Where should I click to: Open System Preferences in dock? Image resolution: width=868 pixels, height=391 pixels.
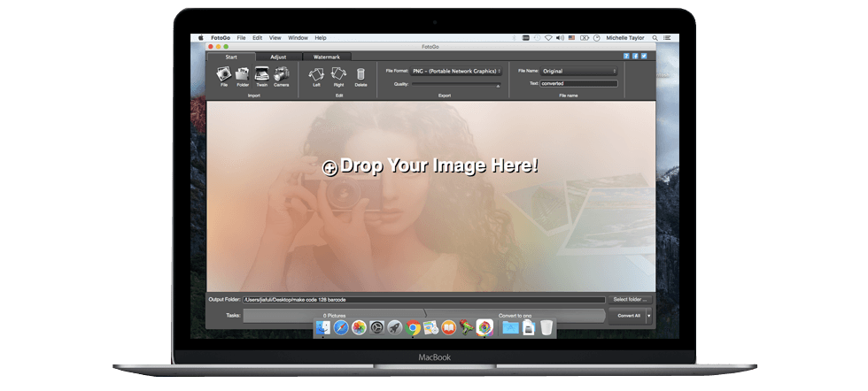[x=377, y=328]
